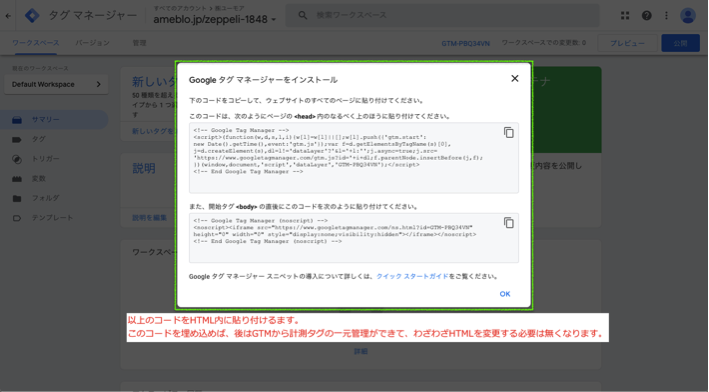Switch to the 管理 tab
This screenshot has height=392, width=709.
[x=139, y=43]
